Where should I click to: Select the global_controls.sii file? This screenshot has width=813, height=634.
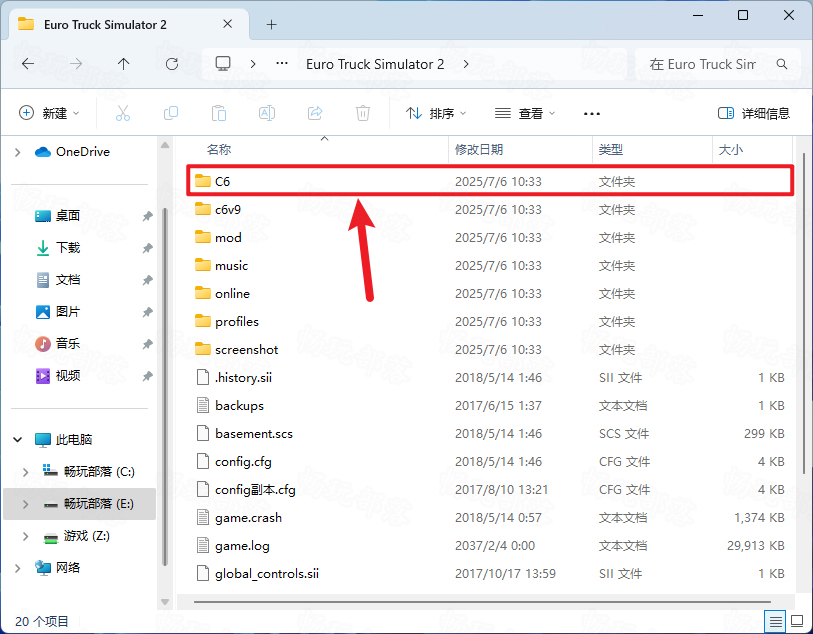[490, 573]
